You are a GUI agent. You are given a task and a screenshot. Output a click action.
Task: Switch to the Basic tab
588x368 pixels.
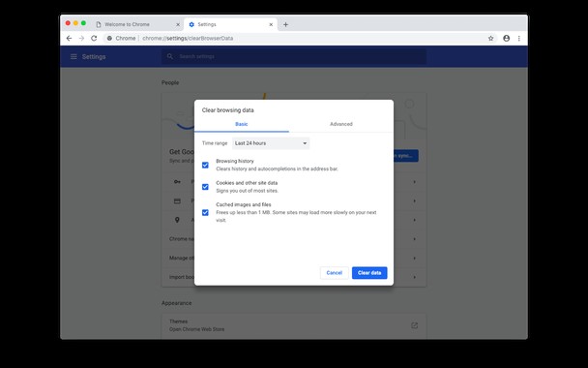(242, 124)
